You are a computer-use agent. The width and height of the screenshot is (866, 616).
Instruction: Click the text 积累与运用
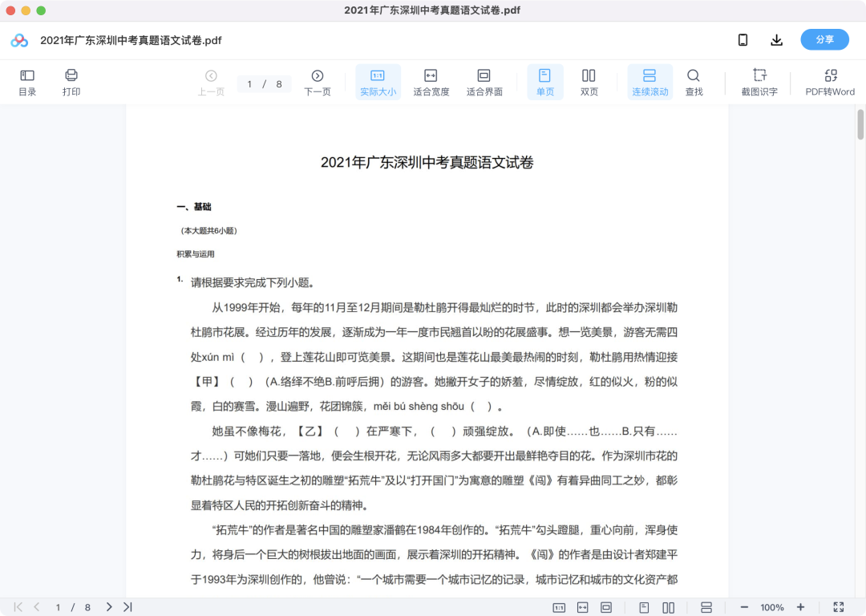click(x=196, y=254)
